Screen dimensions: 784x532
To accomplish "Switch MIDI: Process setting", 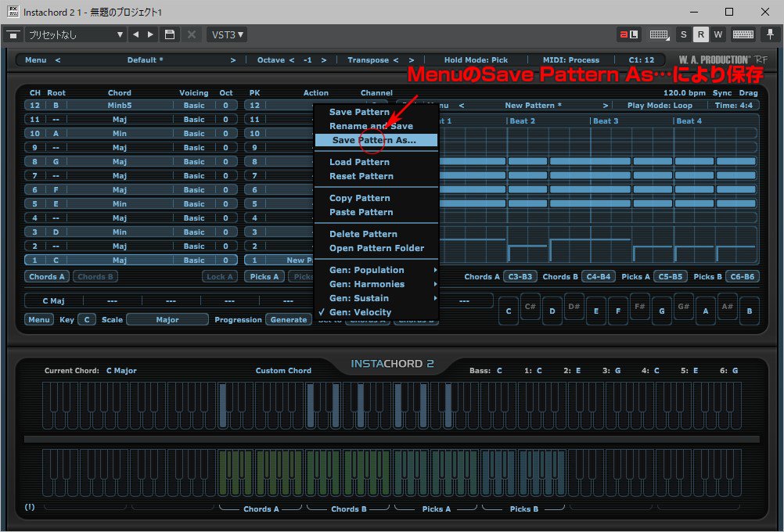I will click(571, 60).
